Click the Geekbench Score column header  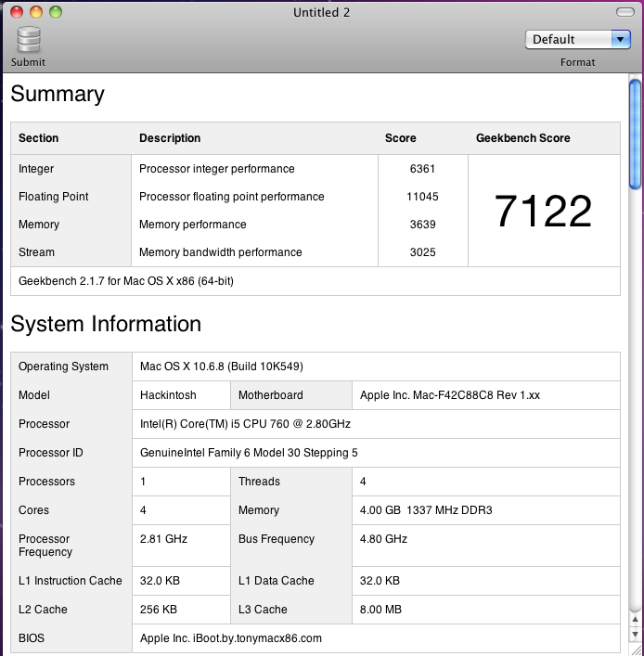pos(522,138)
